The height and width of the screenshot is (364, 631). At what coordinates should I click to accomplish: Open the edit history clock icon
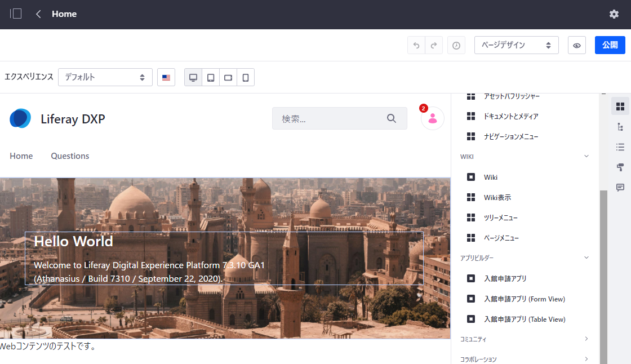point(456,45)
